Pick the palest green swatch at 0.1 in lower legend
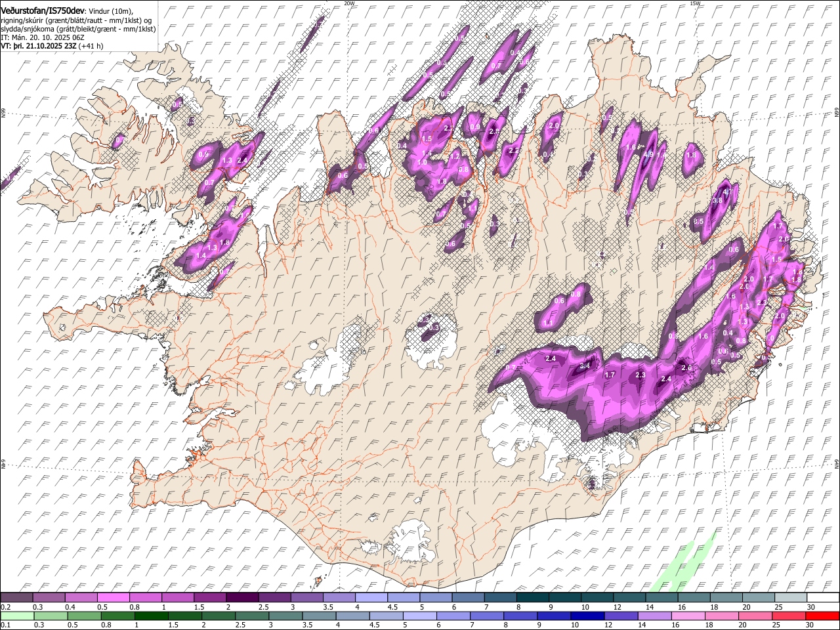840x630 pixels. pos(16,616)
